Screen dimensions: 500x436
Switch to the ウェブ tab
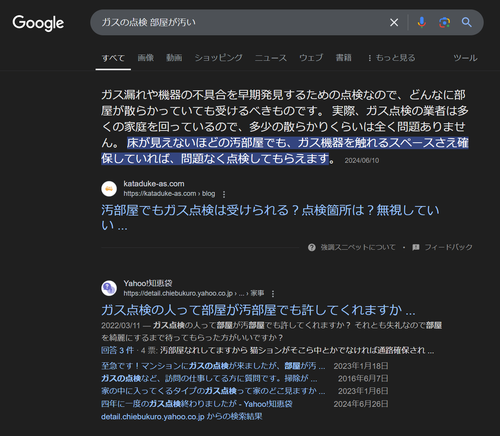311,58
